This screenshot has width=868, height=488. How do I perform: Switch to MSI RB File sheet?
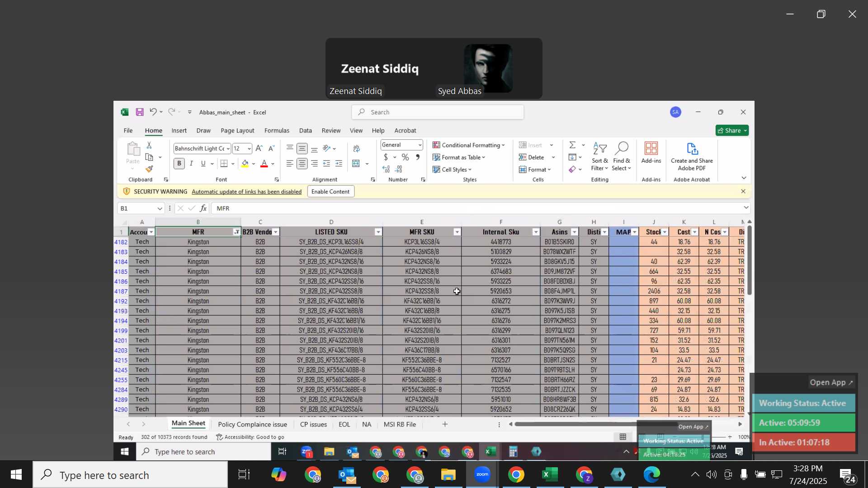[400, 424]
